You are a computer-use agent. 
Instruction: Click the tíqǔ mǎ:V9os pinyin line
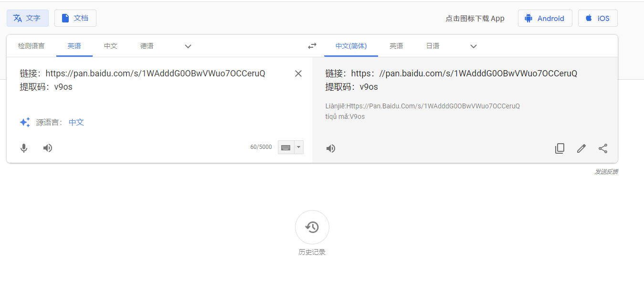(345, 116)
